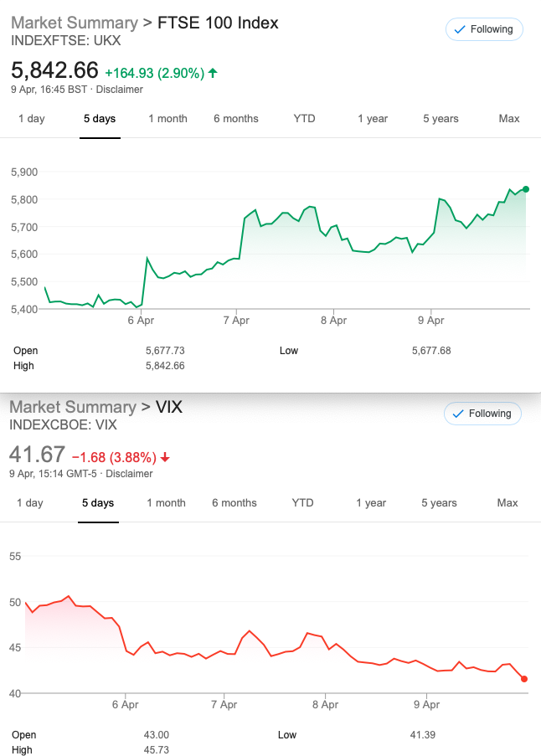Show FTSE 100 1 year range

tap(373, 119)
